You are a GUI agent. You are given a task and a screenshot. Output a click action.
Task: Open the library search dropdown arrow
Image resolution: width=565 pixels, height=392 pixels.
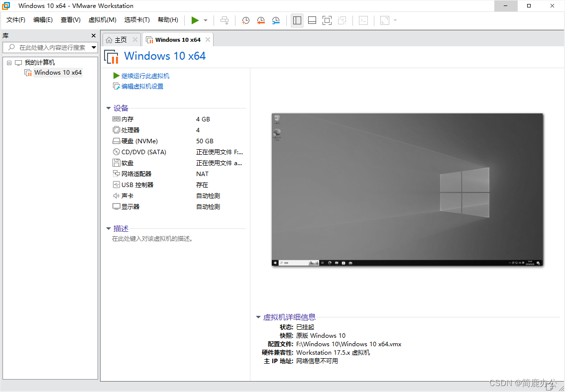(94, 48)
